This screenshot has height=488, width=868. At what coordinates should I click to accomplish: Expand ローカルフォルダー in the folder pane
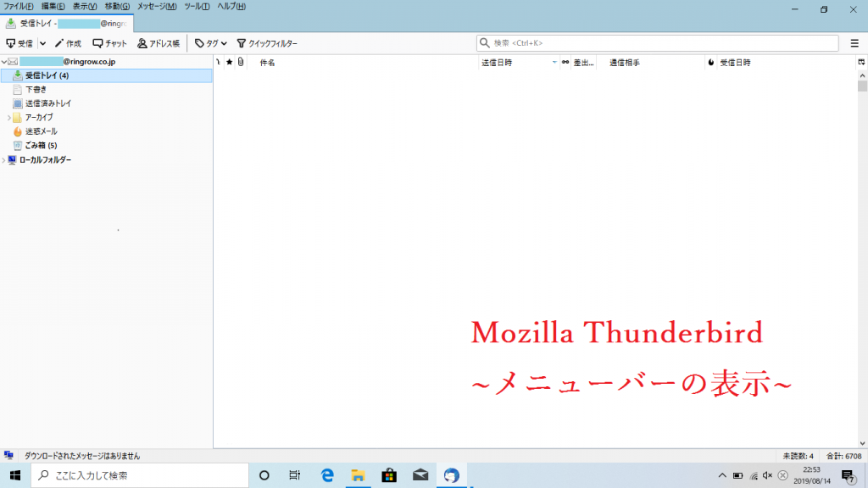[5, 159]
